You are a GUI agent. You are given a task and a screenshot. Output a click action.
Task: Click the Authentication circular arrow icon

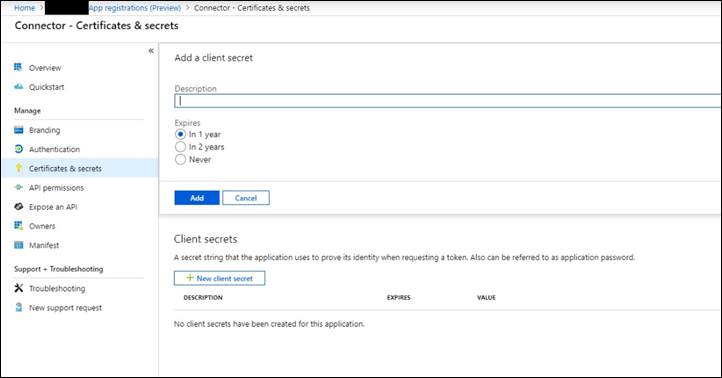(x=18, y=149)
